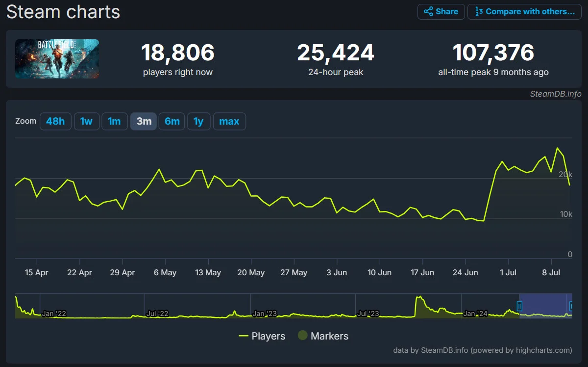Click the green Markers circle icon
588x367 pixels.
tap(303, 336)
